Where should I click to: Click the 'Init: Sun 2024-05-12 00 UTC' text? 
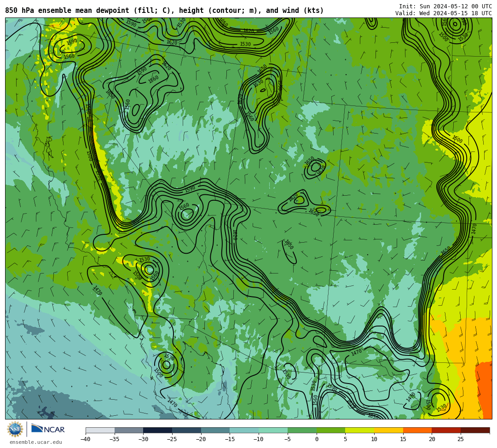coord(445,6)
